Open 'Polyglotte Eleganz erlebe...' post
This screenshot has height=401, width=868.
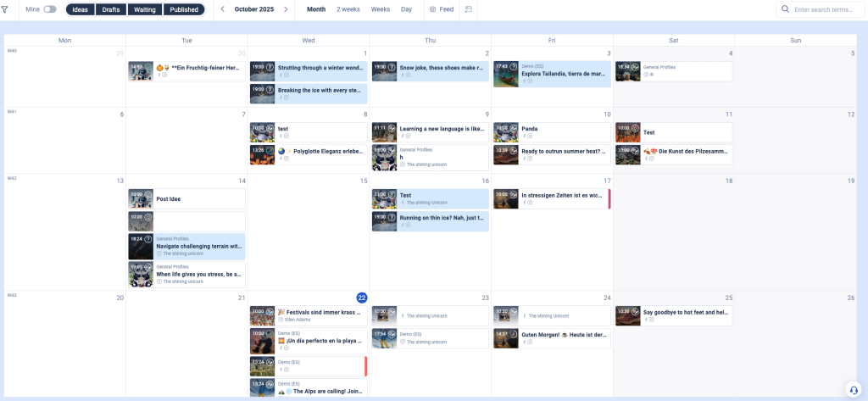coord(309,154)
